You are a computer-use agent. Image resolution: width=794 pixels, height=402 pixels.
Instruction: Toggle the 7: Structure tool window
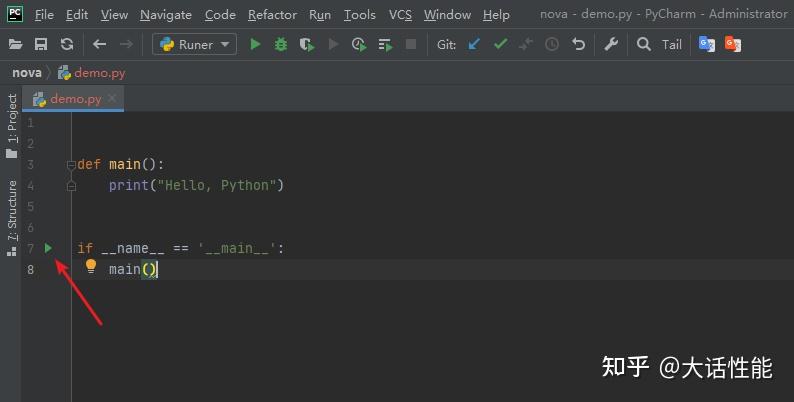point(12,218)
